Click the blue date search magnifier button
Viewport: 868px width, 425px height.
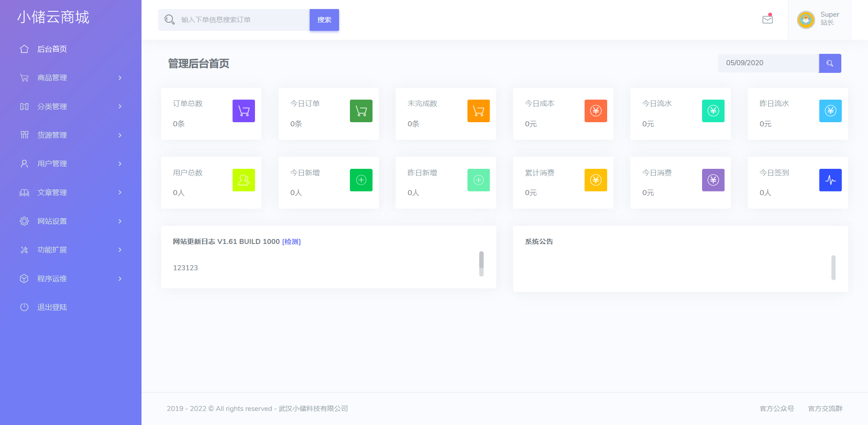830,63
